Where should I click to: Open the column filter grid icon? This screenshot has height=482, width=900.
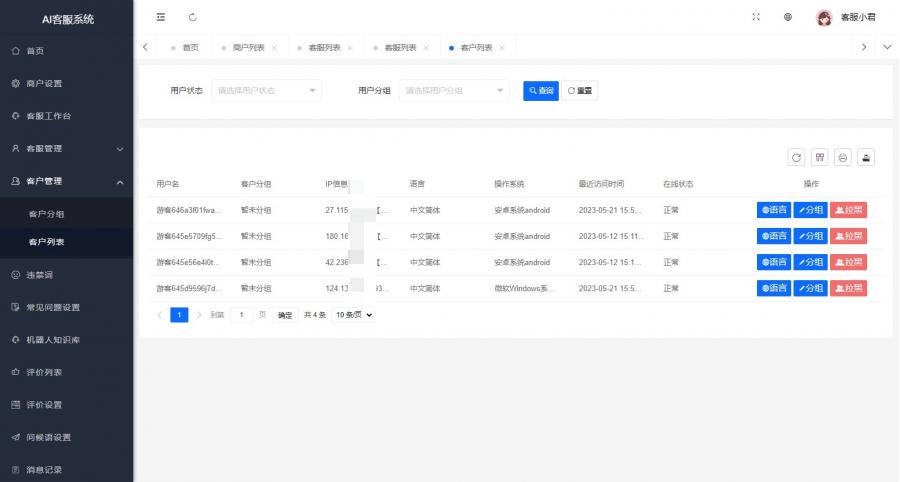pos(820,157)
